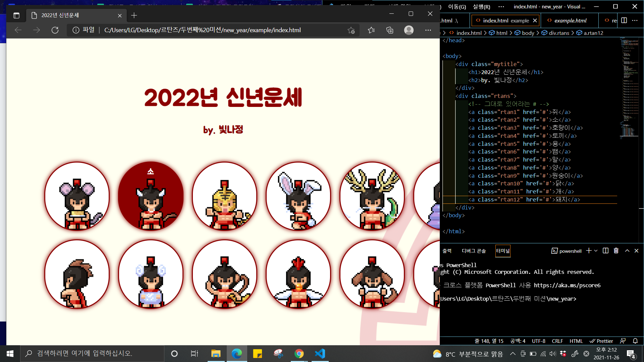
Task: Click the Windows taskbar search box
Action: tap(92, 353)
